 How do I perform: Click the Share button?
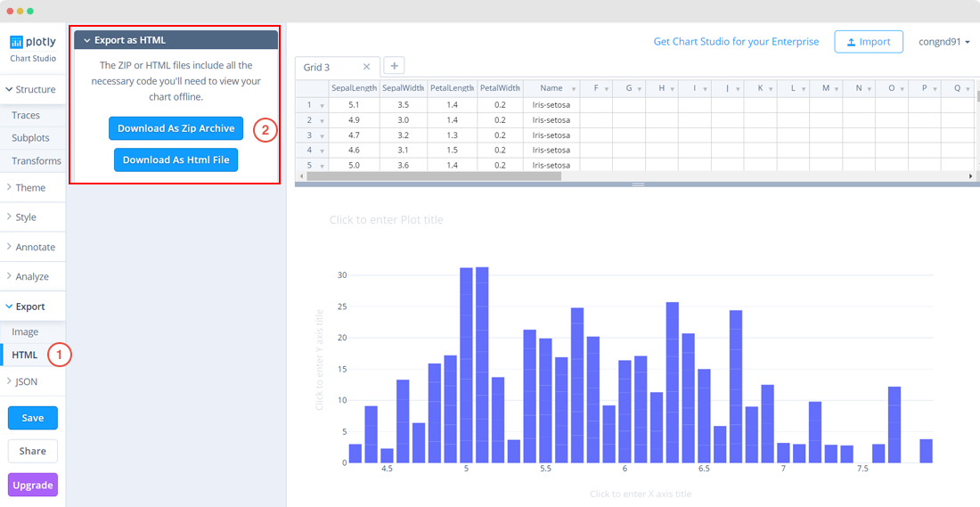click(32, 452)
